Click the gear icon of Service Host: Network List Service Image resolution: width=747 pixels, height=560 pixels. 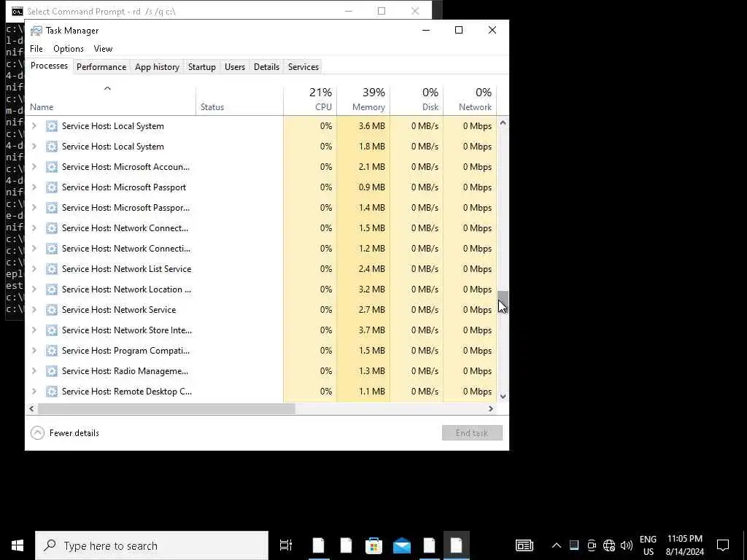pyautogui.click(x=52, y=269)
